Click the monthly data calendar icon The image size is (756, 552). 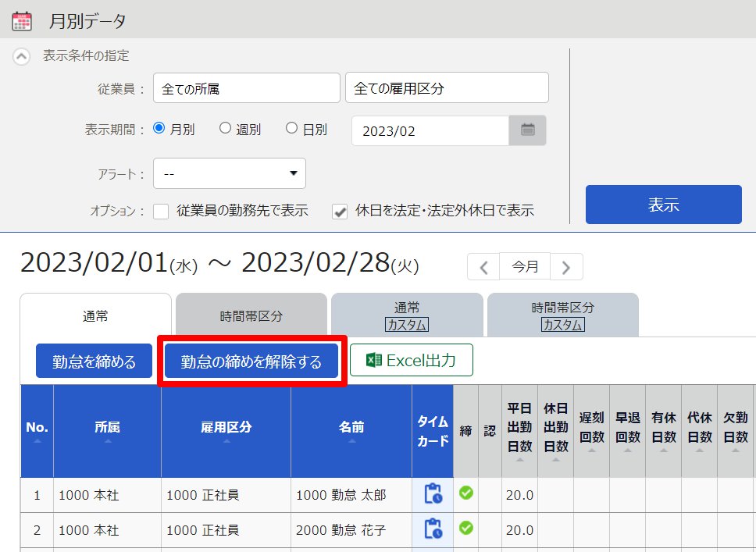click(x=22, y=22)
